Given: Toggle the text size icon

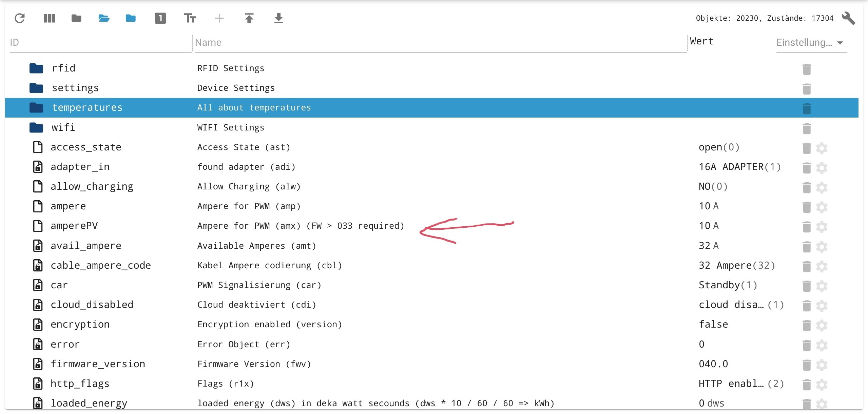Looking at the screenshot, I should point(190,18).
